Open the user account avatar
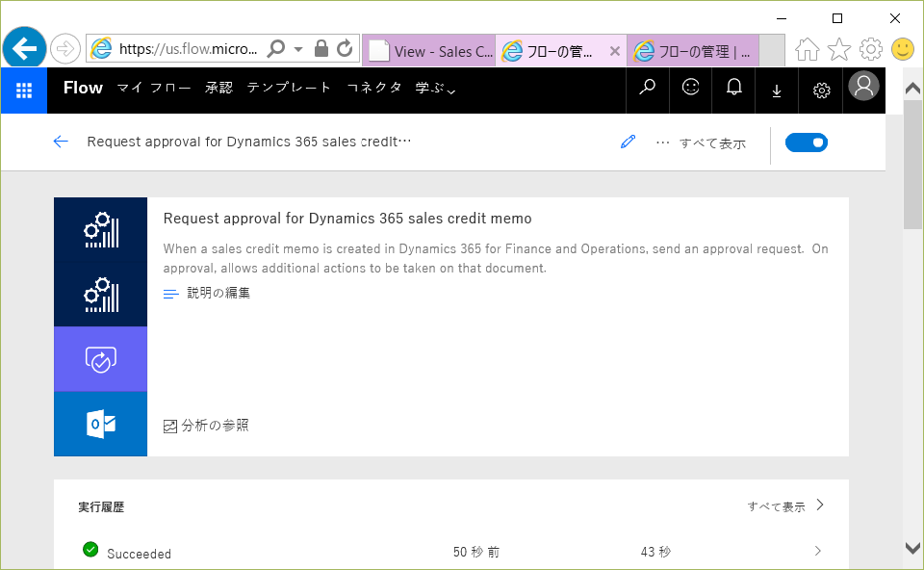924x570 pixels. click(864, 86)
